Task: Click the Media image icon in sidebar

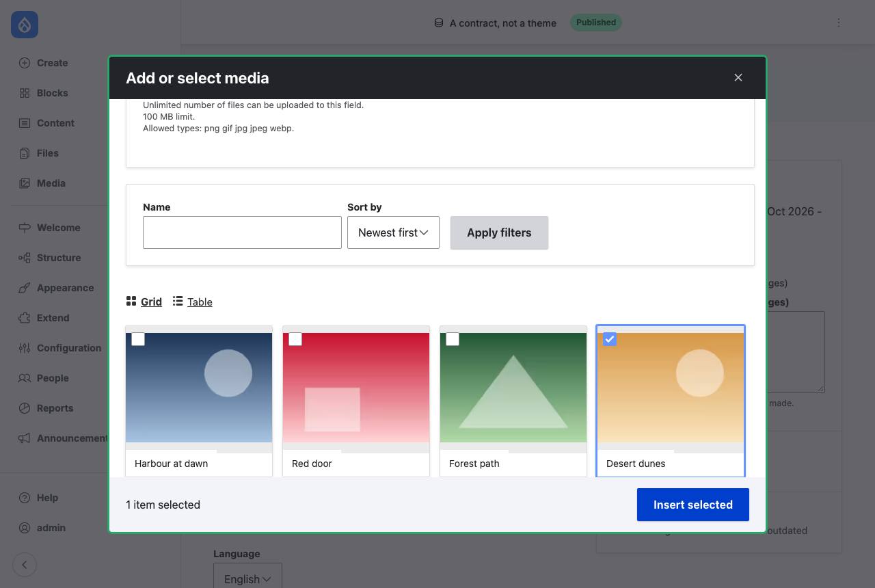Action: click(25, 183)
